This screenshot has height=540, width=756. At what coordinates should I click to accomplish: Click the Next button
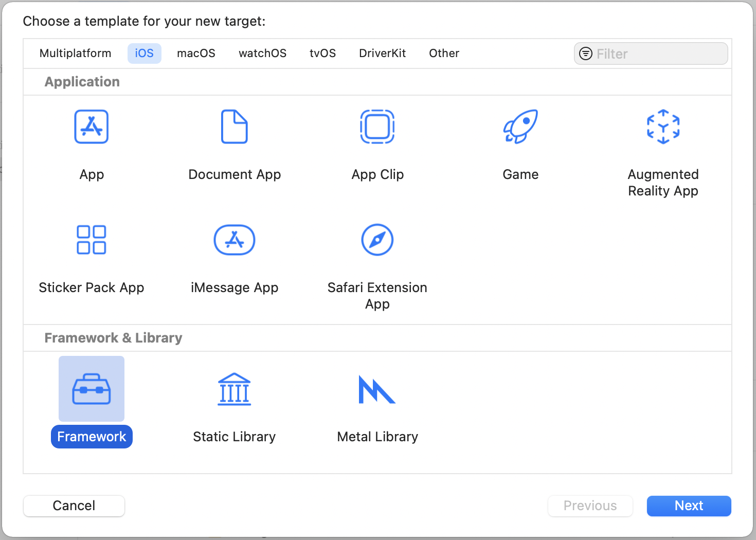pos(689,506)
